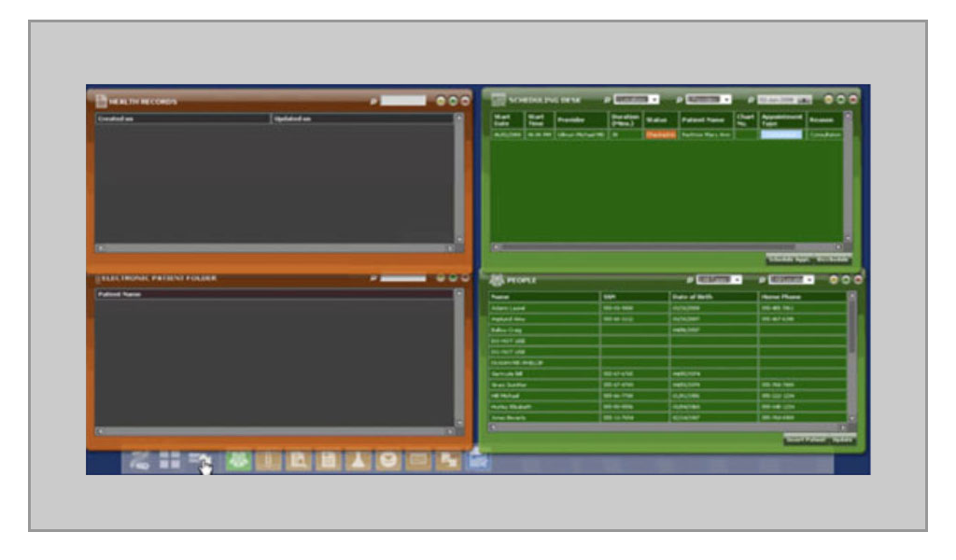Image resolution: width=956 pixels, height=560 pixels.
Task: Click the Insert Patient button
Action: tap(805, 439)
